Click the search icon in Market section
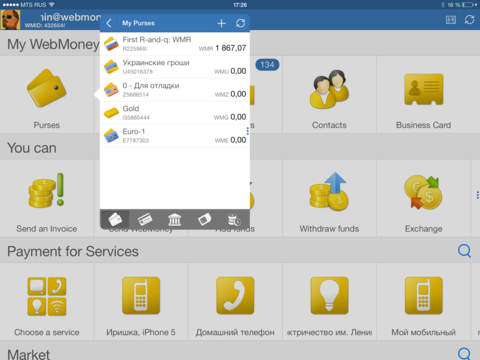Screen dimensions: 480x360 [464, 354]
